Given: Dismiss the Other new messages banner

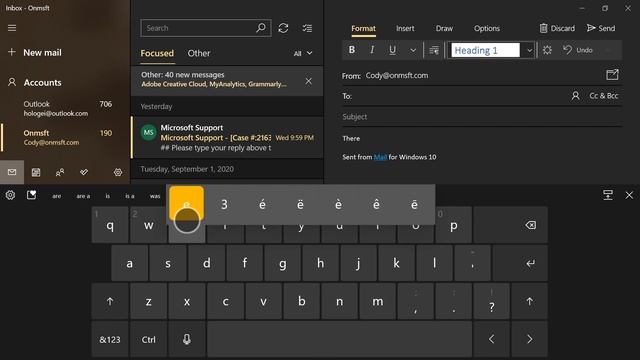Looking at the screenshot, I should [x=309, y=81].
